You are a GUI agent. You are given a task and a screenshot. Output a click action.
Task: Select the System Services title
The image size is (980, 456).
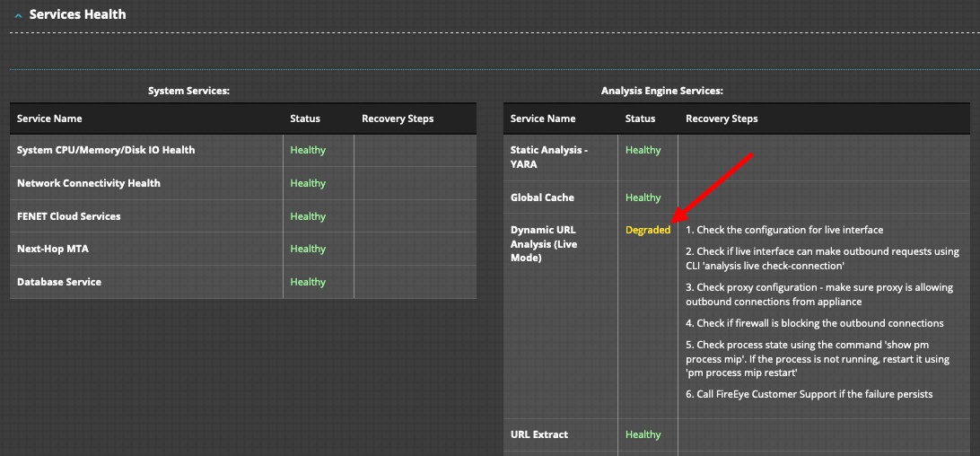click(188, 92)
